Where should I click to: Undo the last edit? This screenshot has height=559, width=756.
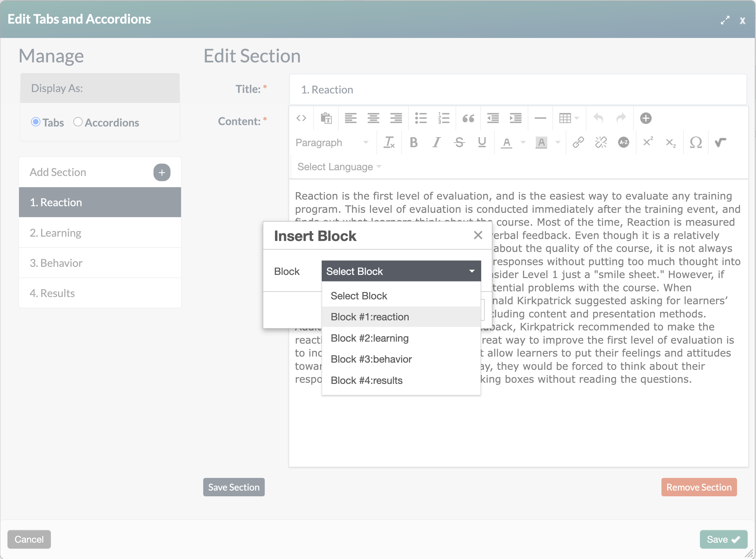(598, 118)
